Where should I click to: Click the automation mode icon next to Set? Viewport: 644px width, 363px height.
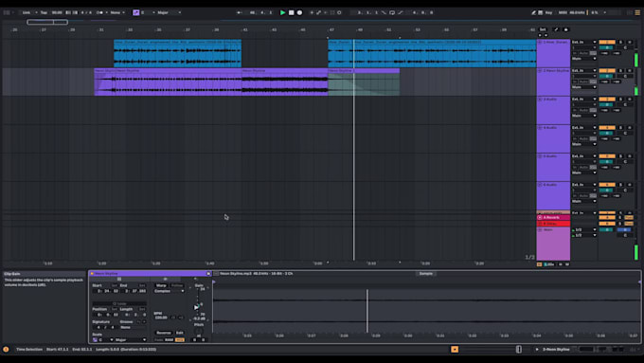click(x=556, y=29)
